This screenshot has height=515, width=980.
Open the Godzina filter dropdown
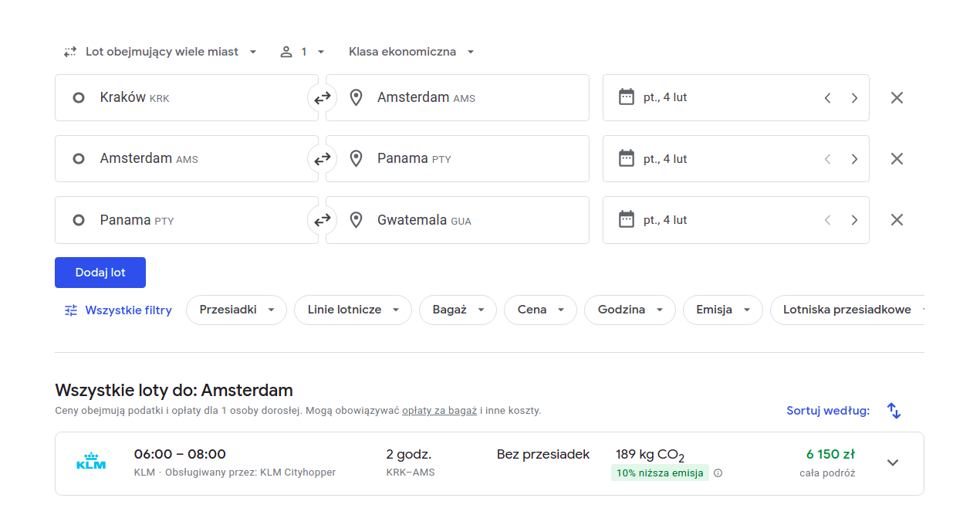tap(630, 310)
